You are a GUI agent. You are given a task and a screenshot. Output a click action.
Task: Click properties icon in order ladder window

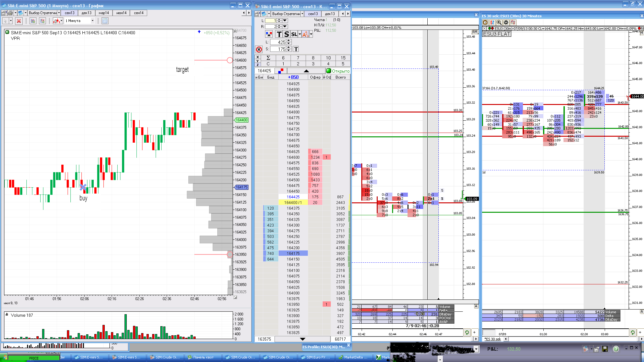(257, 14)
